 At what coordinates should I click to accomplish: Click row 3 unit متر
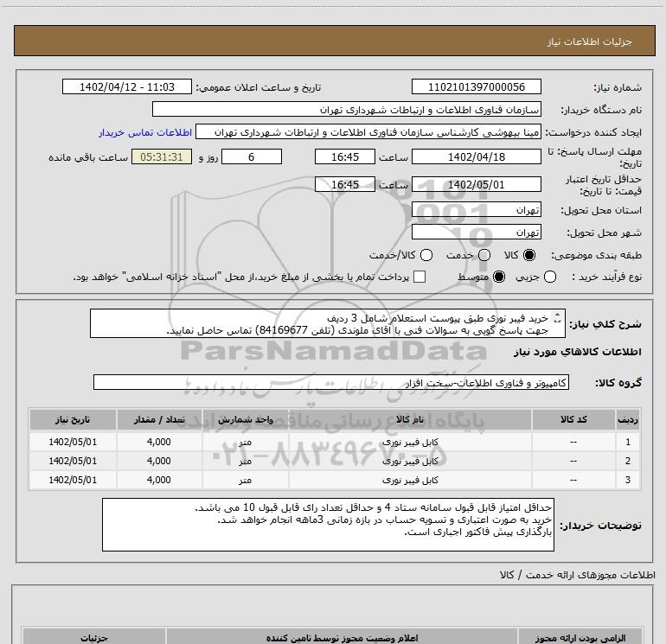click(x=245, y=481)
